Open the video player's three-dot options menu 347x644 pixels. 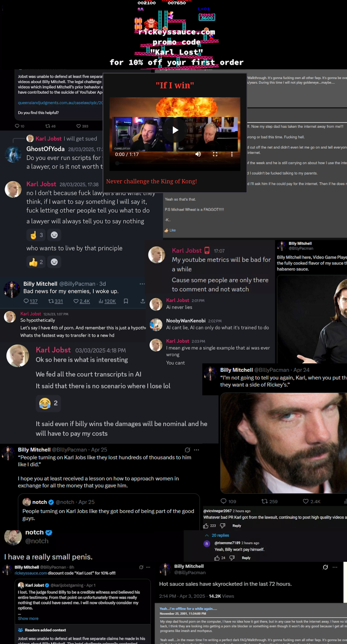tap(232, 154)
